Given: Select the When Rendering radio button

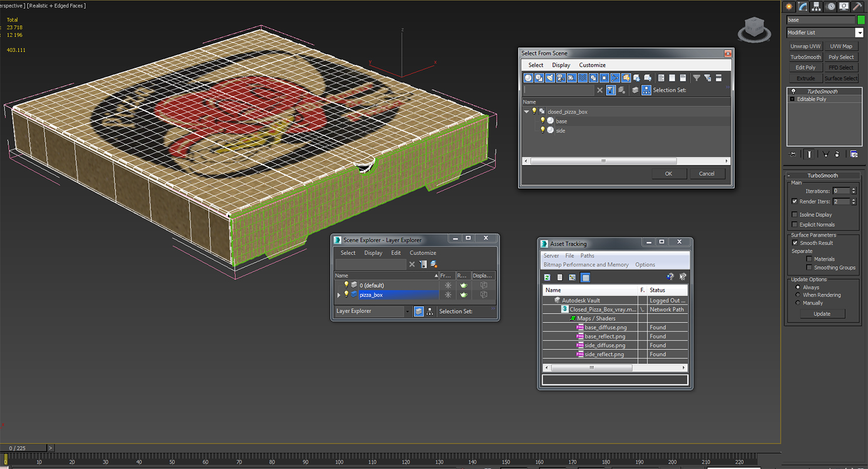Looking at the screenshot, I should point(798,295).
